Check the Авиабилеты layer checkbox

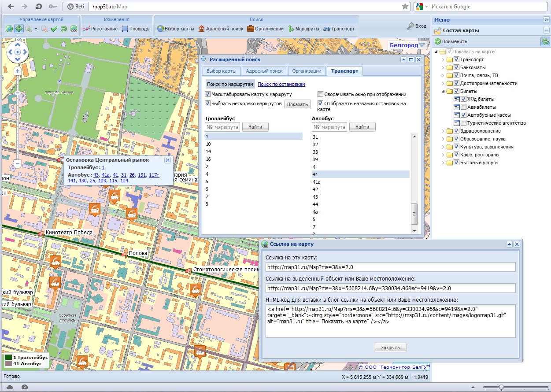[463, 107]
